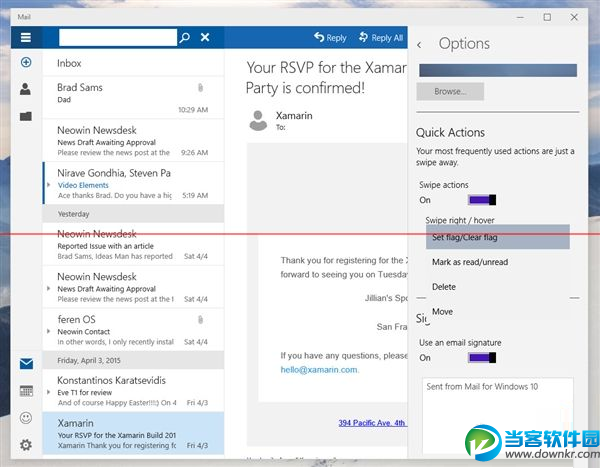Maximize the Mail window
601x468 pixels.
(547, 17)
